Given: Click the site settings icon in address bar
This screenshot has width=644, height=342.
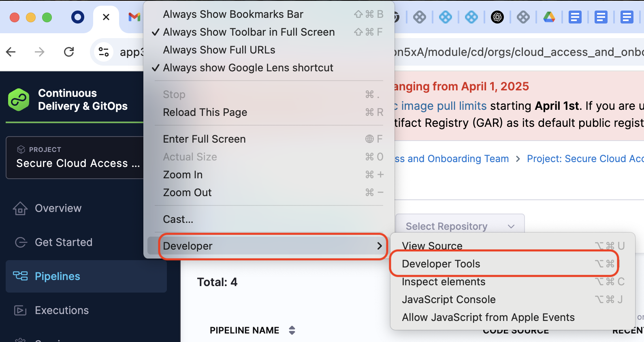Looking at the screenshot, I should pos(104,52).
